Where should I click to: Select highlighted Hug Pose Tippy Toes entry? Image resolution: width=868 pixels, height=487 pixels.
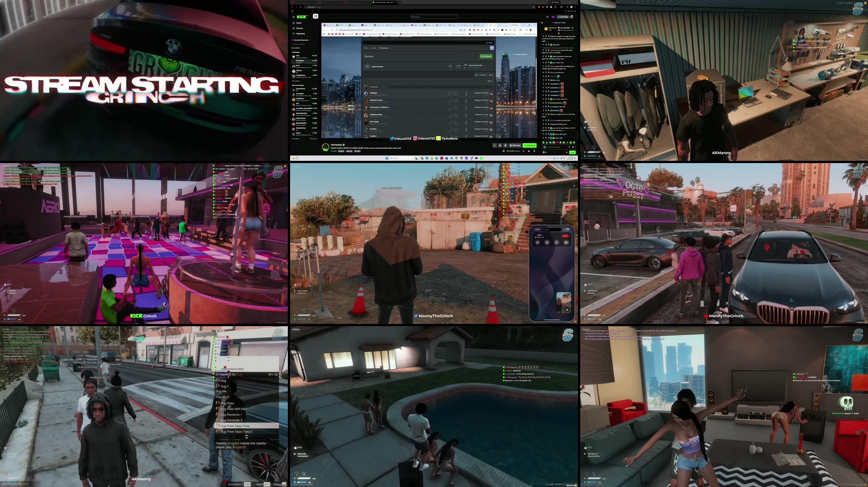click(247, 426)
